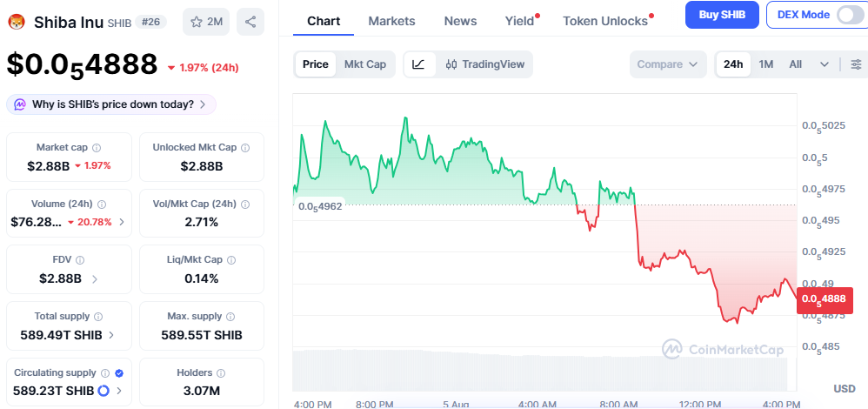This screenshot has height=409, width=868.
Task: Click the Shiba Inu coin logo
Action: pyautogui.click(x=17, y=22)
